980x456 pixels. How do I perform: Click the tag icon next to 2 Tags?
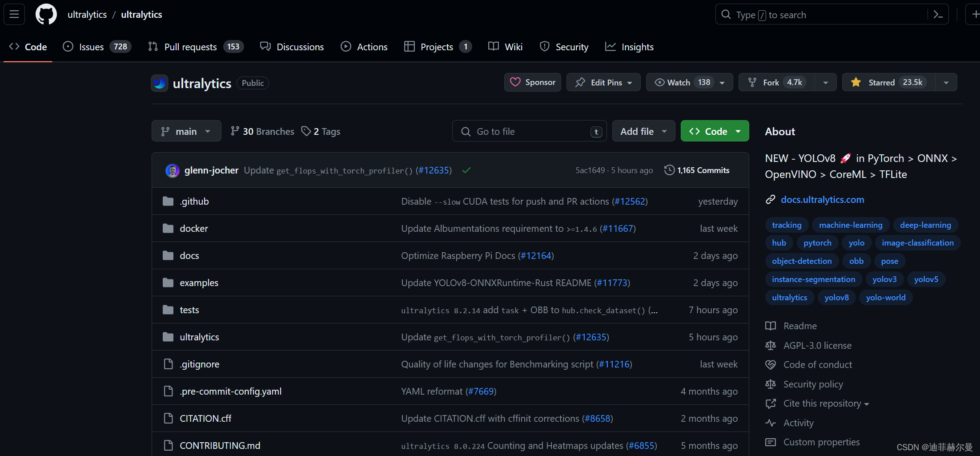[306, 131]
